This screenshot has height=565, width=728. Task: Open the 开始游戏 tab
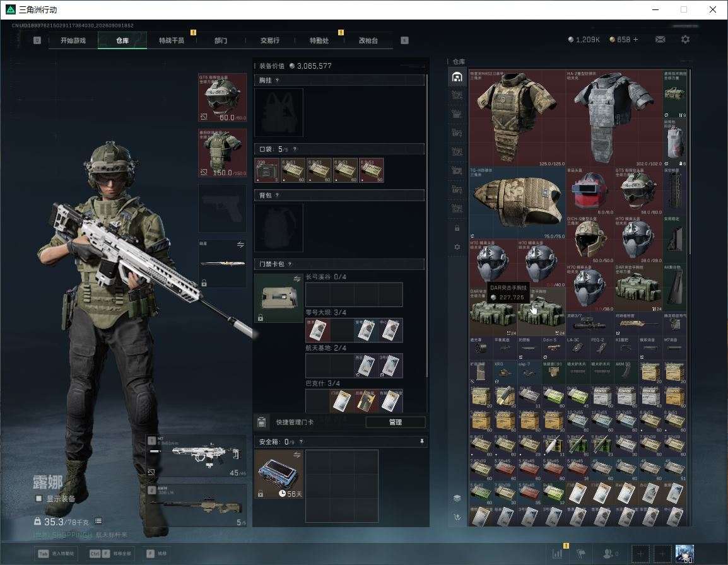click(73, 40)
